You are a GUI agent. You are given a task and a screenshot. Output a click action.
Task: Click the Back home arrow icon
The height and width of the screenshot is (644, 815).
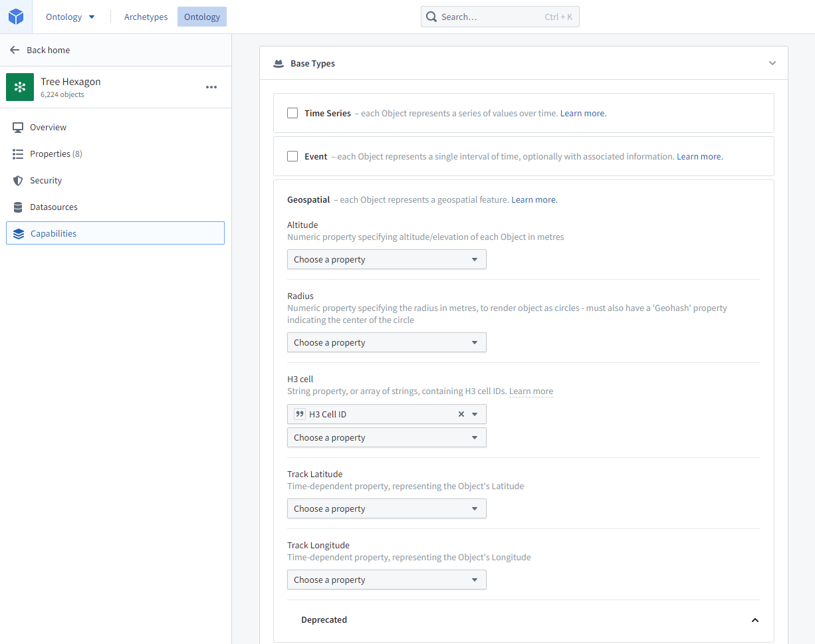point(15,50)
